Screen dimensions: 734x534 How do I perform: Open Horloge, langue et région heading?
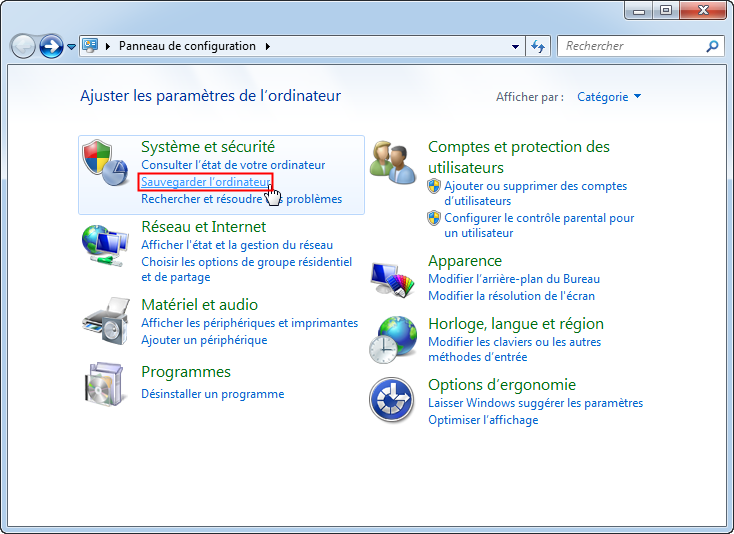click(x=516, y=324)
